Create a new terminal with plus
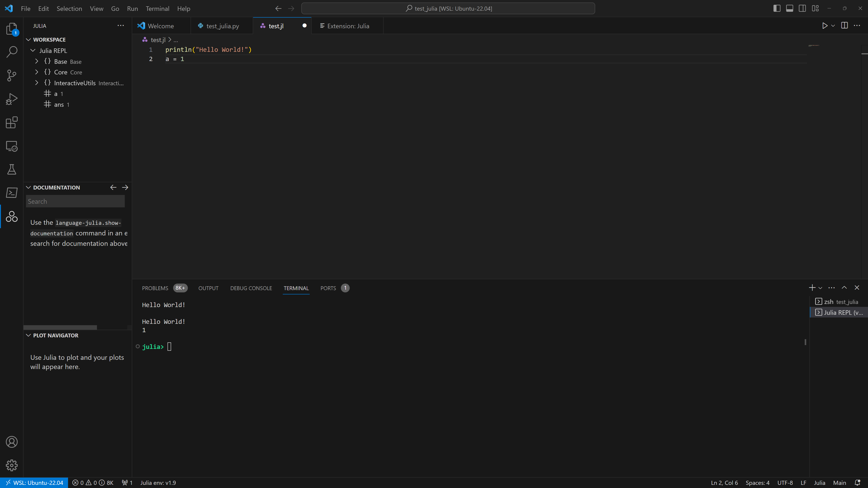 pos(812,287)
